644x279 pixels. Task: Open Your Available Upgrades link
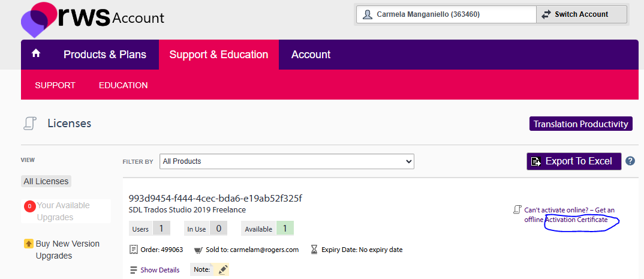point(63,211)
